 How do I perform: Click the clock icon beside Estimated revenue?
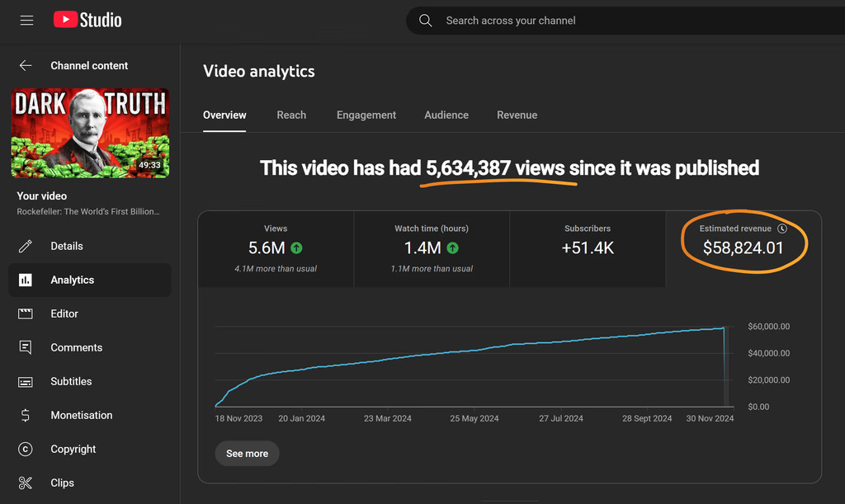point(782,228)
